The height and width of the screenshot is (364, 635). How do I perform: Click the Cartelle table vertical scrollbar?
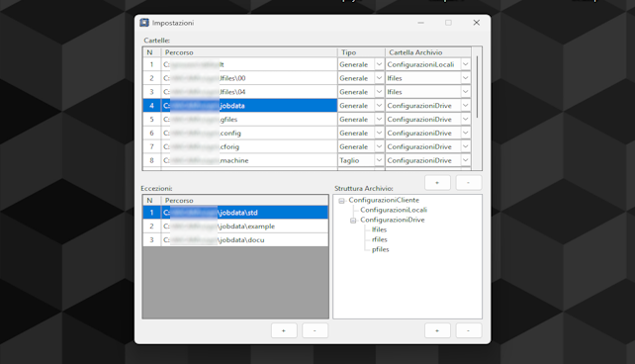(x=477, y=87)
